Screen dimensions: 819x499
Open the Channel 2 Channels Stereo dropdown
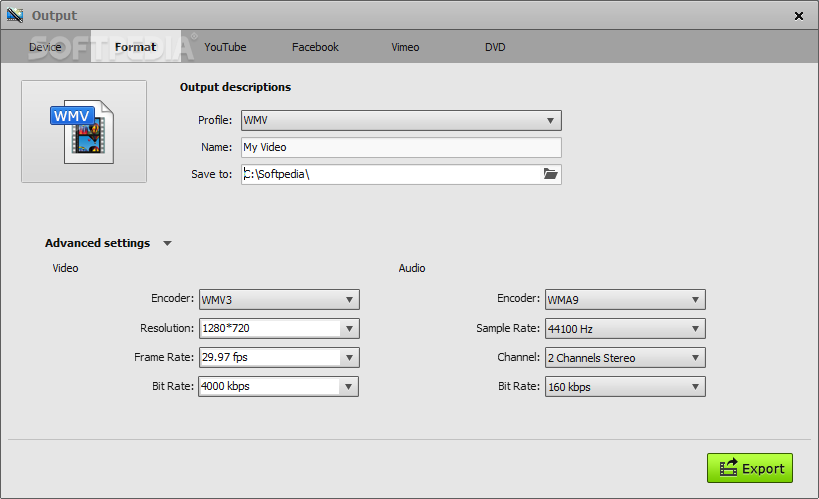tap(625, 357)
